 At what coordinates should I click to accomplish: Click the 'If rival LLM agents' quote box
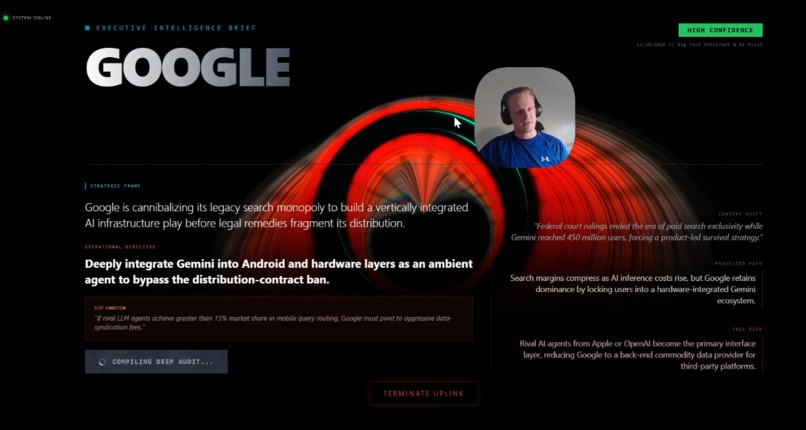(x=279, y=318)
